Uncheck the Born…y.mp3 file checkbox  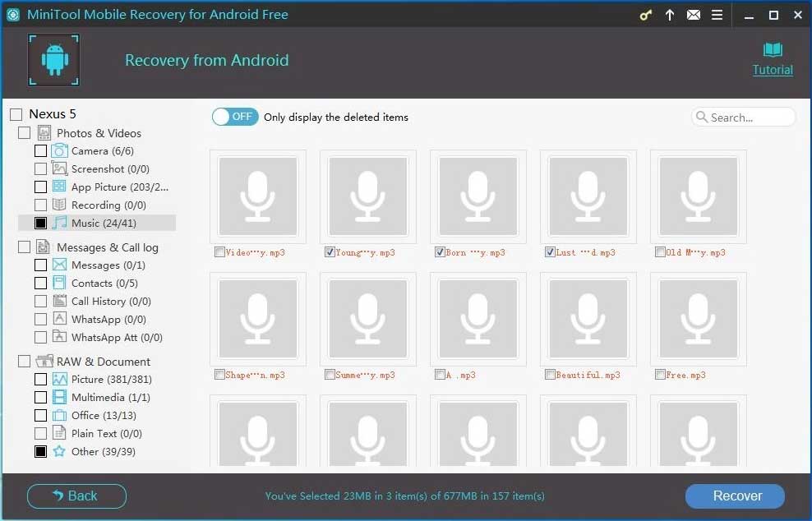tap(440, 252)
